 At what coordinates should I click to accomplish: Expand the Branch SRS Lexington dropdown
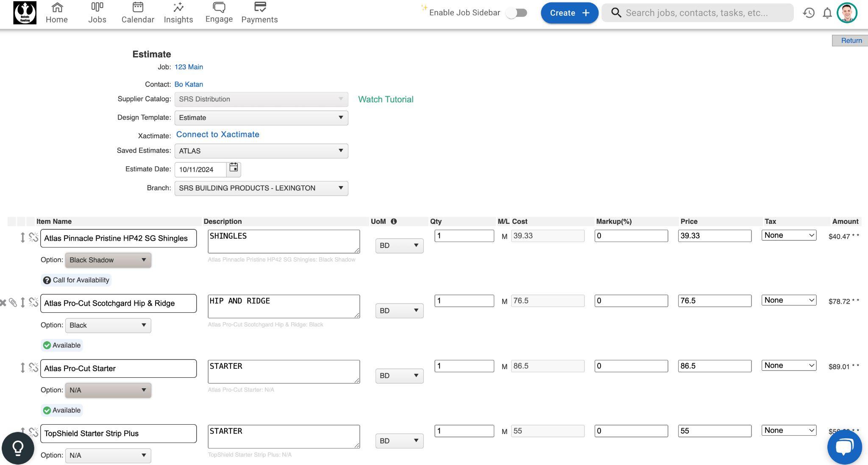click(x=261, y=188)
